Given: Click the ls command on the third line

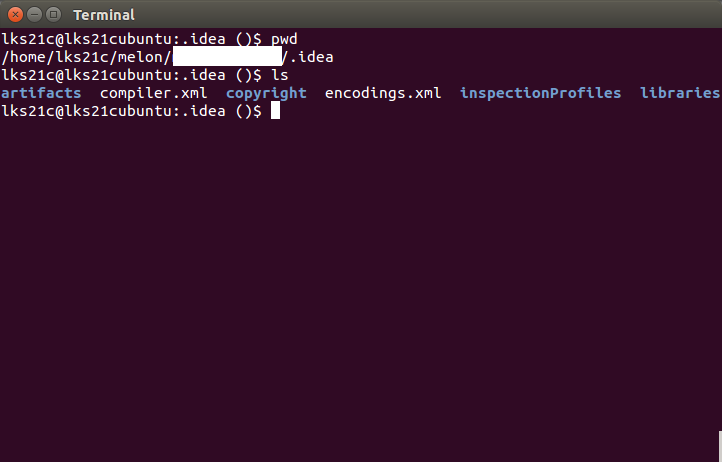Looking at the screenshot, I should (x=279, y=75).
